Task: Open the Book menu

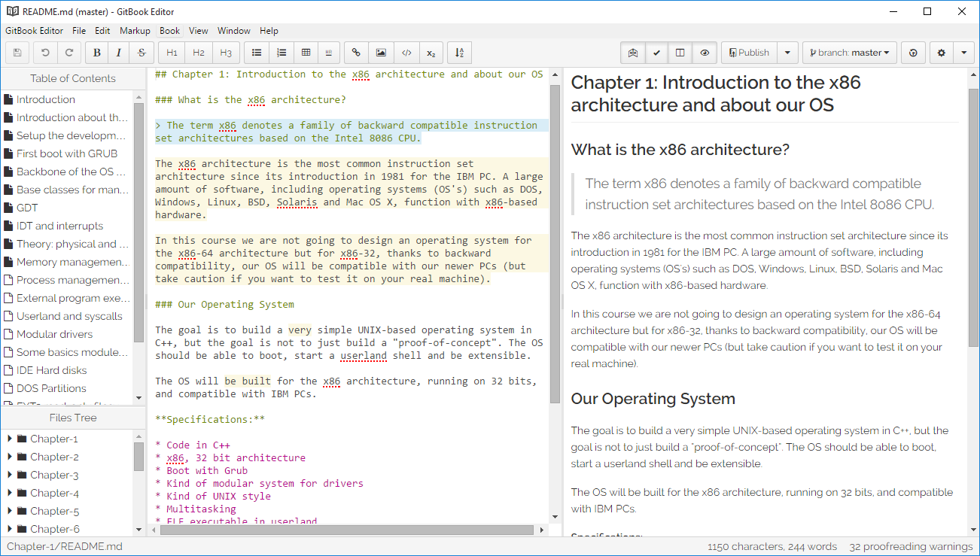Action: [x=169, y=31]
